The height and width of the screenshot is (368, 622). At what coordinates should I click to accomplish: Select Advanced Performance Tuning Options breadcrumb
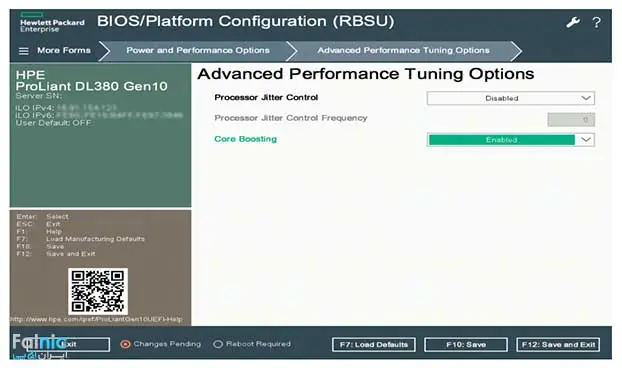[403, 50]
